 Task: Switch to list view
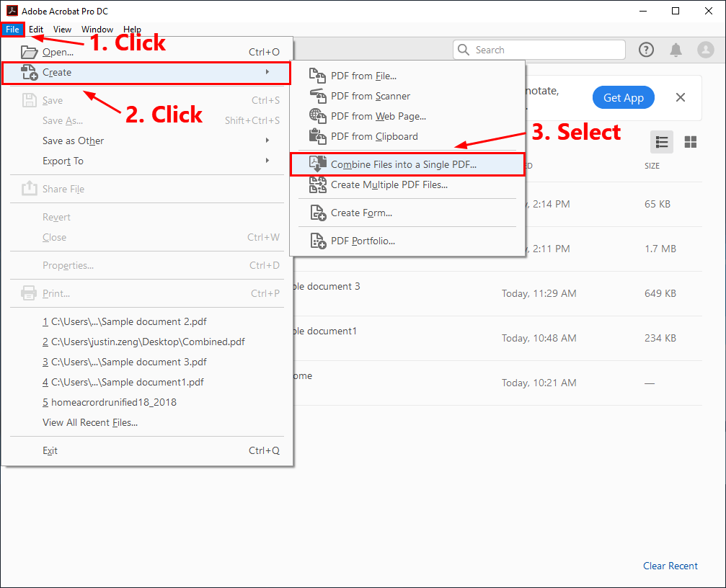click(662, 141)
